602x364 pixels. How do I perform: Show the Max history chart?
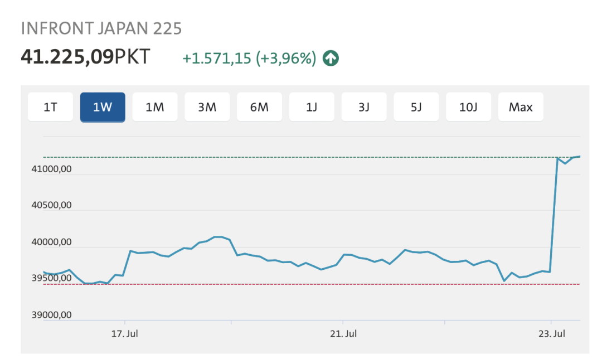click(x=521, y=106)
